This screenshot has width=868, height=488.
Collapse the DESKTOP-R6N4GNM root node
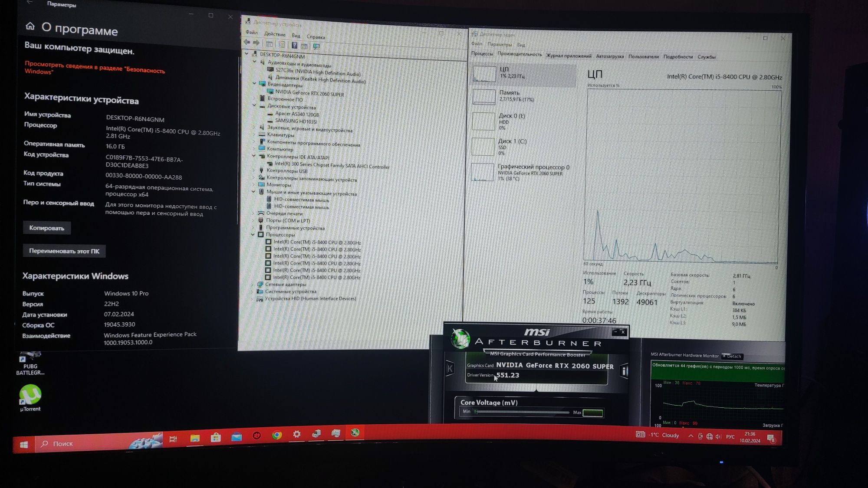click(x=247, y=54)
